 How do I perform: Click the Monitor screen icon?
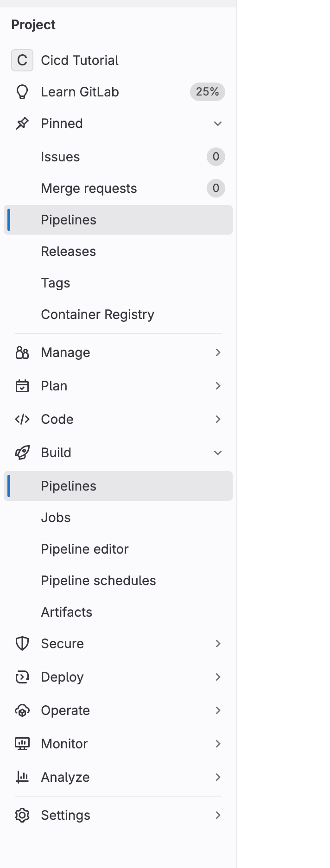tap(22, 743)
